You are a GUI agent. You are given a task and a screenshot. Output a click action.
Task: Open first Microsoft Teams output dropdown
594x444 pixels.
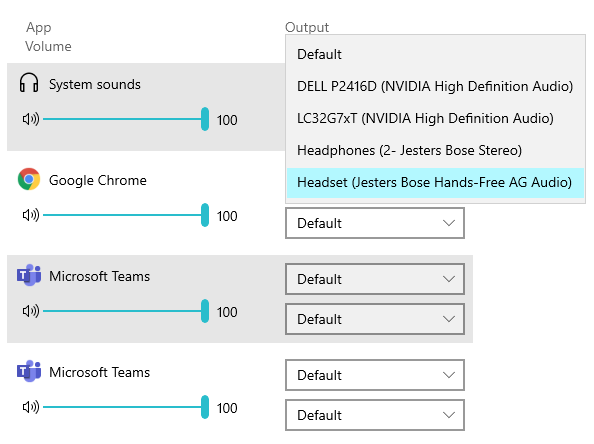click(x=375, y=279)
